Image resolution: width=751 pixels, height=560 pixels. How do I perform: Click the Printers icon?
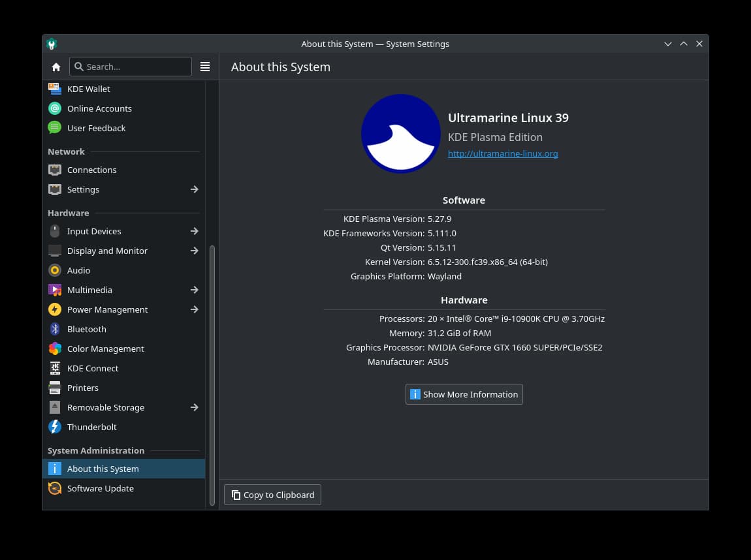pos(55,388)
